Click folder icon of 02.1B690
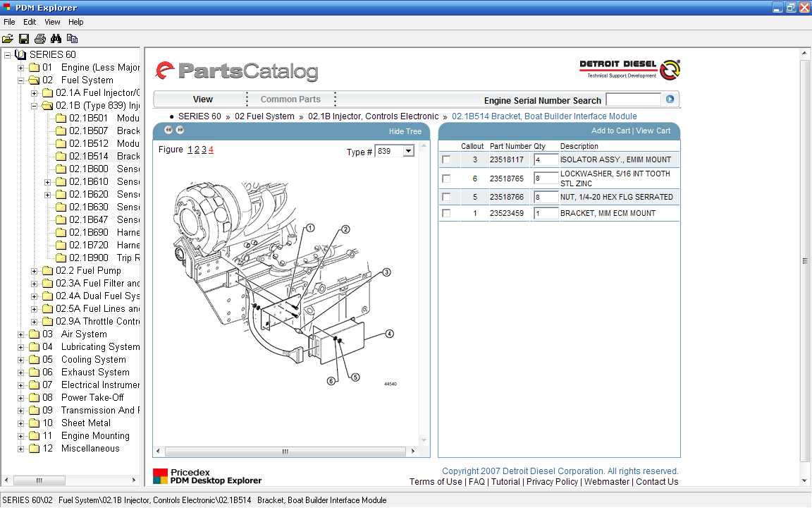Screen dimensions: 812x508 (x=61, y=233)
